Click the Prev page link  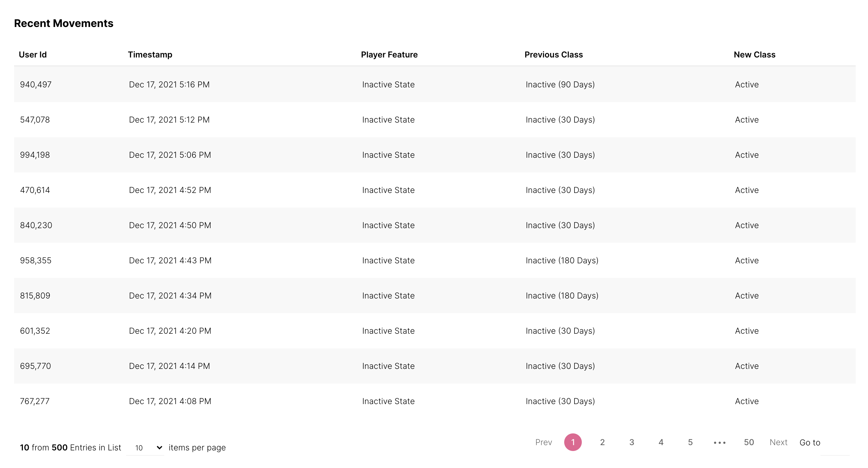[x=543, y=442]
